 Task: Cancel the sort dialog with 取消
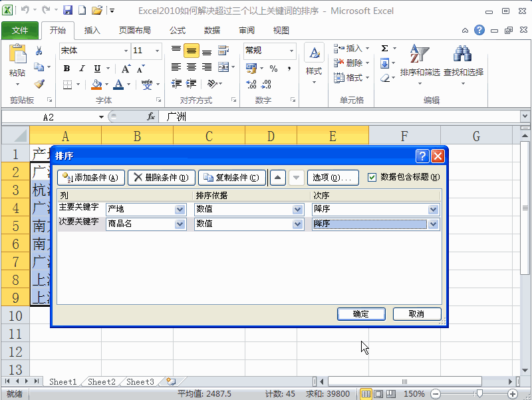(417, 314)
